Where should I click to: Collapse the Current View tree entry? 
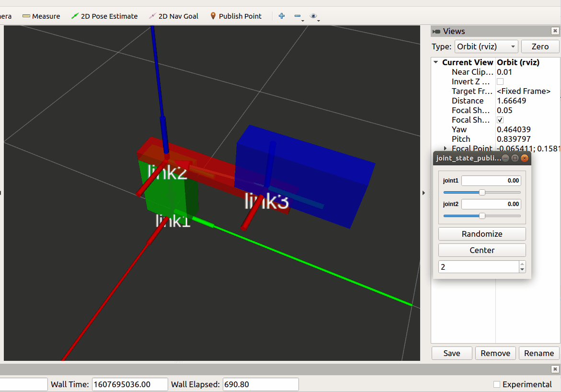pos(435,62)
